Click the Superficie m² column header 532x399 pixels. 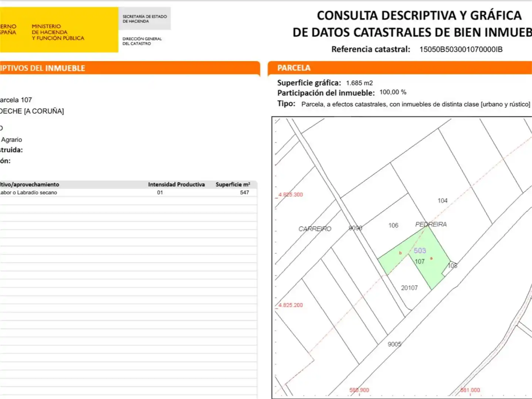click(233, 184)
